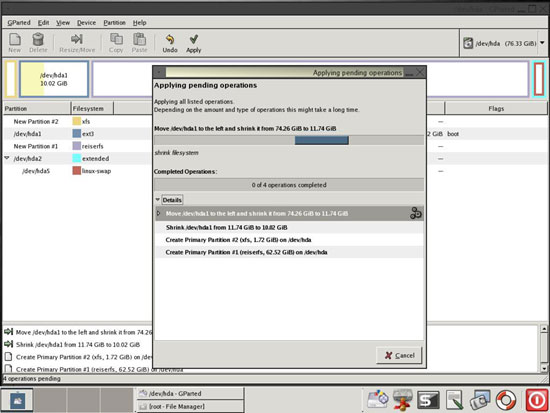Click the ext3 blue color swatch
The image size is (550, 413).
[x=76, y=134]
